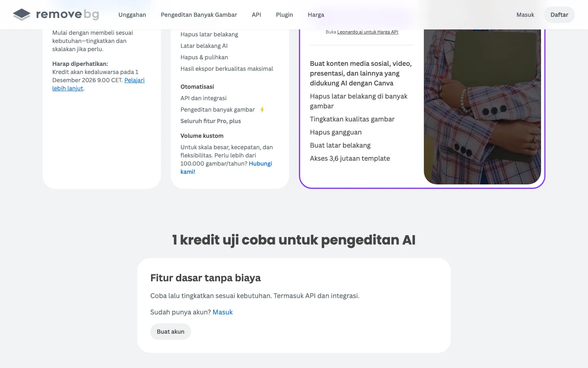Viewport: 588px width, 368px height.
Task: Click the remove bg wordmark text
Action: click(68, 15)
